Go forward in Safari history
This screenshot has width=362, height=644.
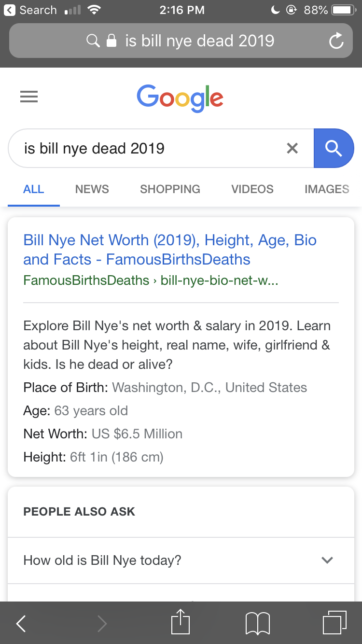(x=102, y=623)
